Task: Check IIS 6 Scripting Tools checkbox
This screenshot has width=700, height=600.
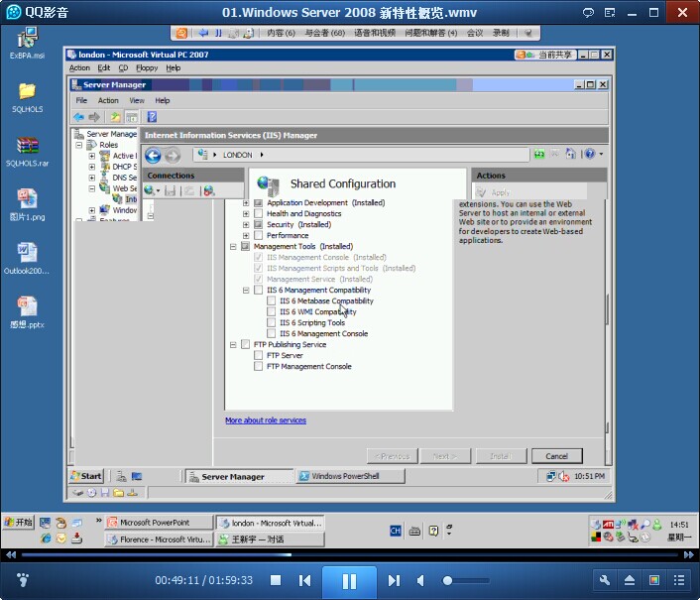Action: 271,322
